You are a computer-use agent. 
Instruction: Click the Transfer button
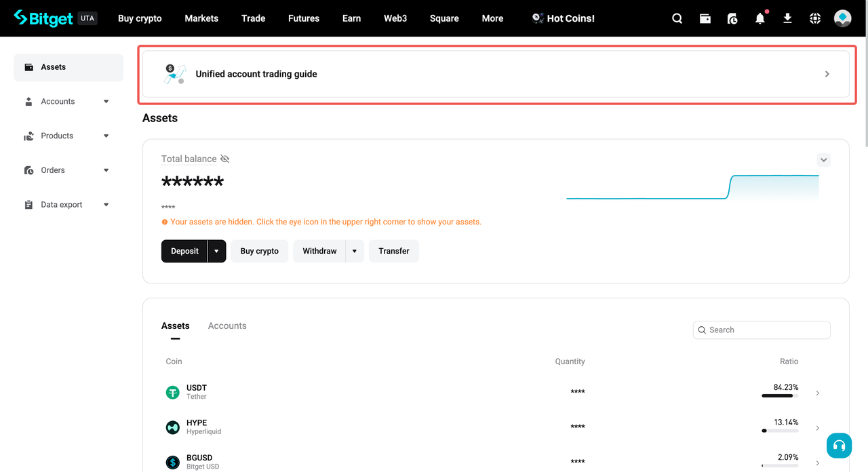pos(394,251)
